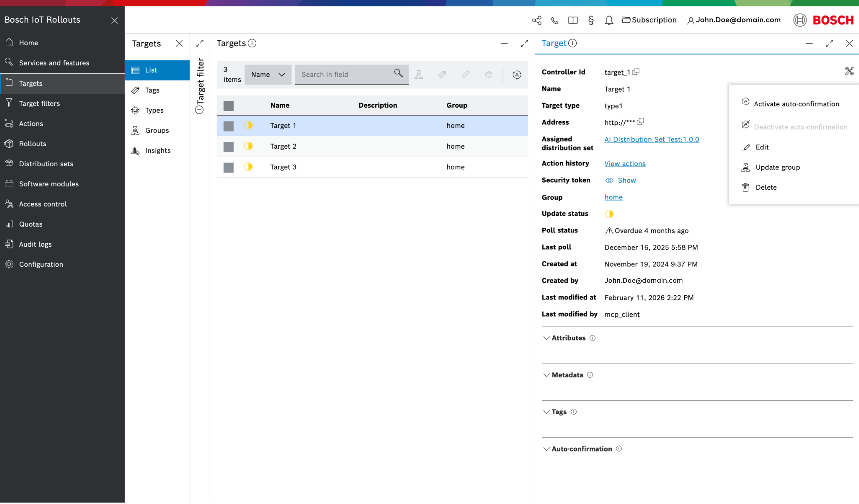This screenshot has width=859, height=504.
Task: Open the notifications bell
Action: pos(609,20)
